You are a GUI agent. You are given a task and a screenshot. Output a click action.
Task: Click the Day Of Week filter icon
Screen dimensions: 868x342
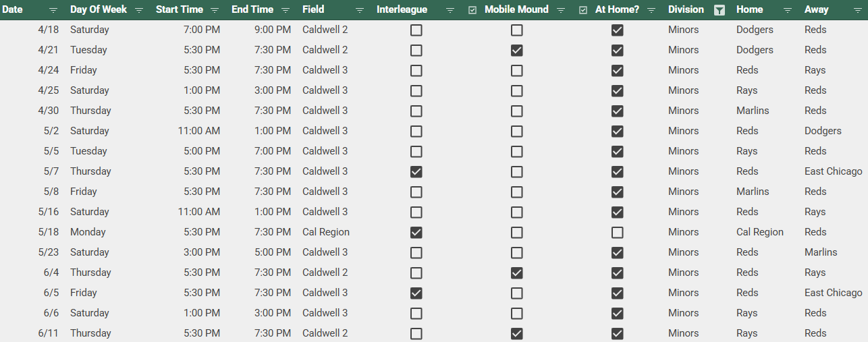[139, 10]
